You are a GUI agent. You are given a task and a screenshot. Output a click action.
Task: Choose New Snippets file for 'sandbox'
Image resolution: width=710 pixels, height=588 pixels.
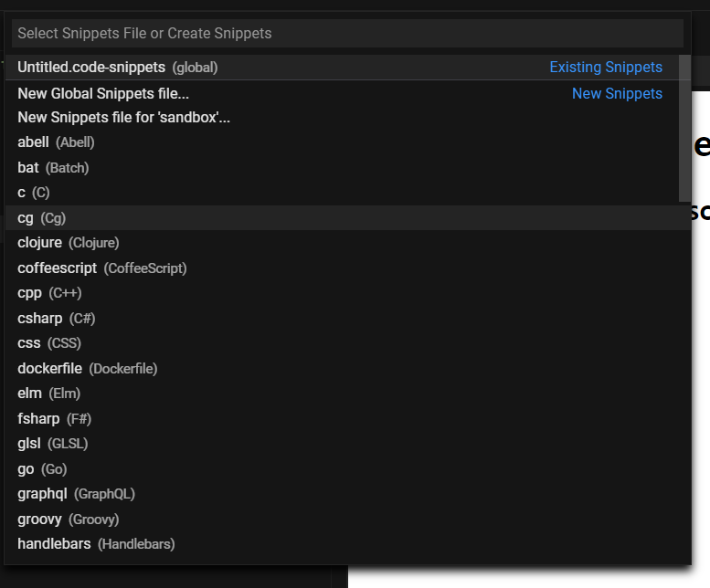(x=123, y=118)
